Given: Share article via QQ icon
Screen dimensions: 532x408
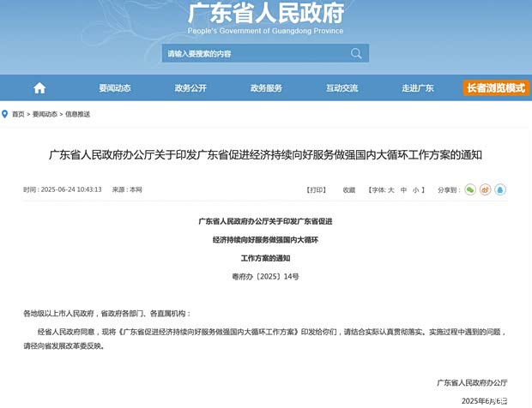Looking at the screenshot, I should tap(500, 189).
